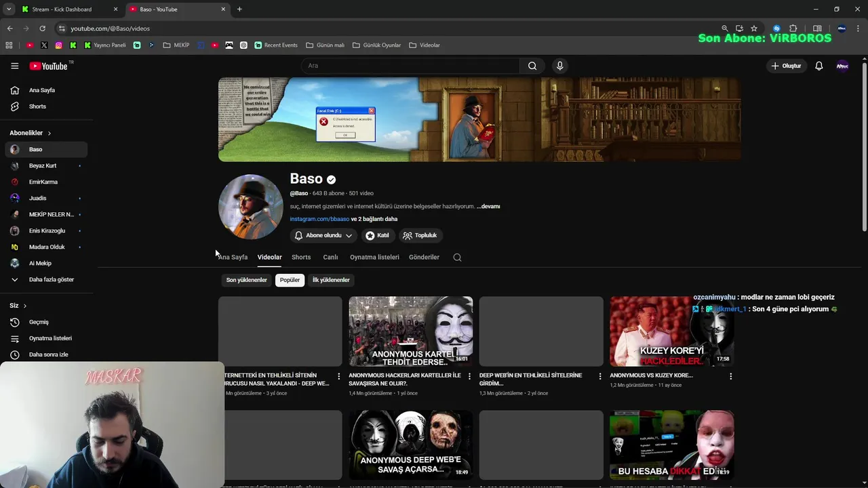
Task: Open the apps grid in bookmarks bar
Action: [9, 45]
